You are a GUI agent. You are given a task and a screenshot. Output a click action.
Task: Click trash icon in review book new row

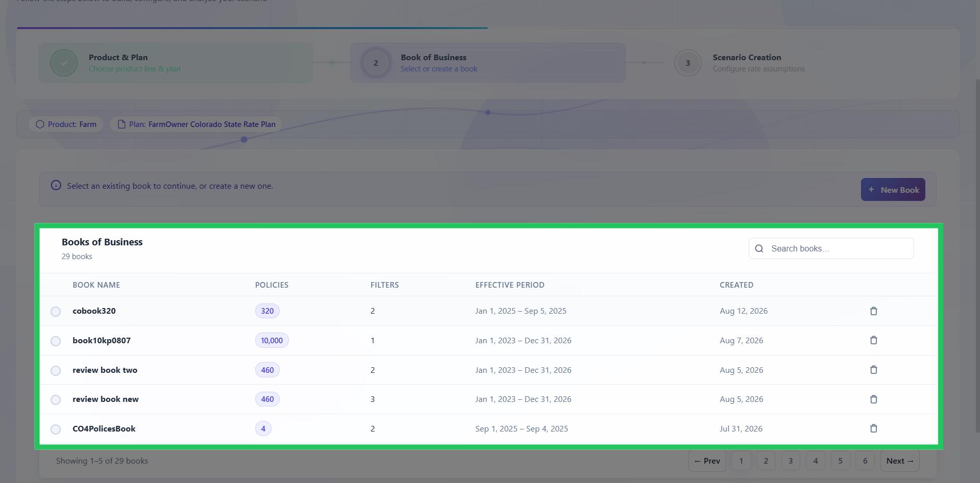point(873,399)
